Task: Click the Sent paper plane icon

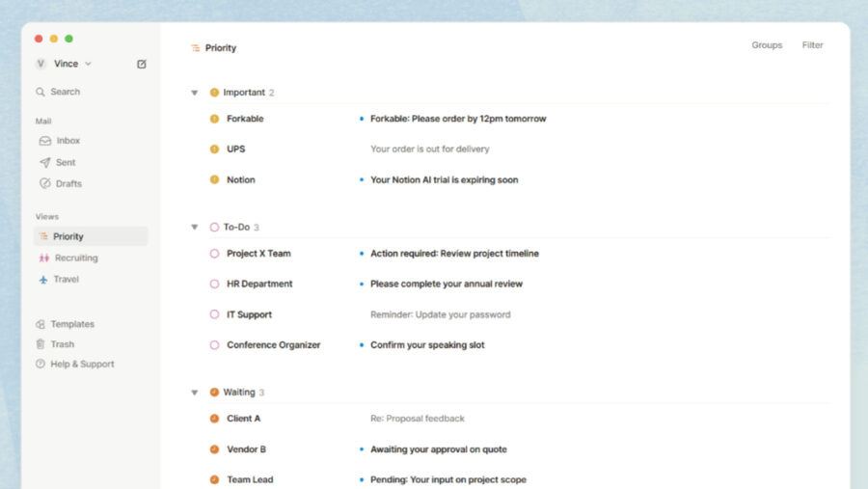Action: 44,162
